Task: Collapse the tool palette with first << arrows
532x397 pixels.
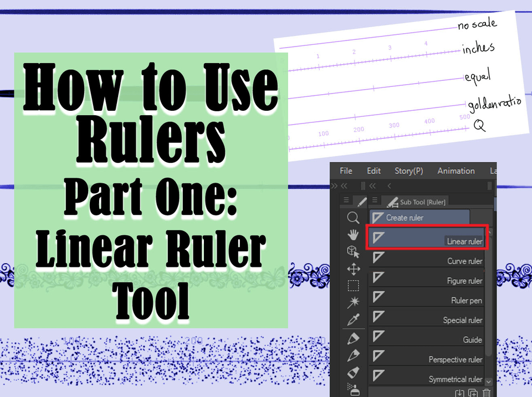Action: point(344,186)
